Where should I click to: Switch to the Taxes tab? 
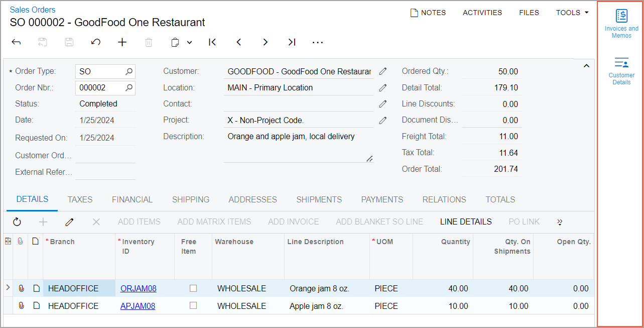(80, 199)
